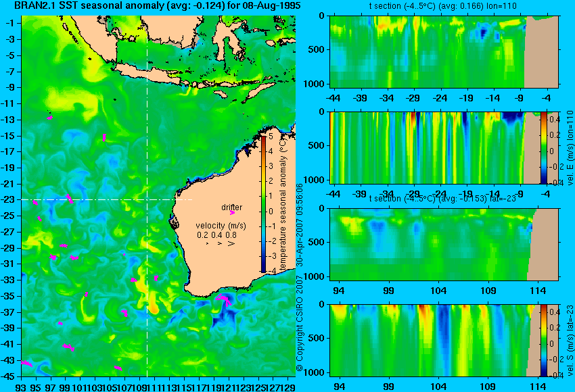Click the 'vel. S (m/s) lat=-23' axis label

[570, 341]
